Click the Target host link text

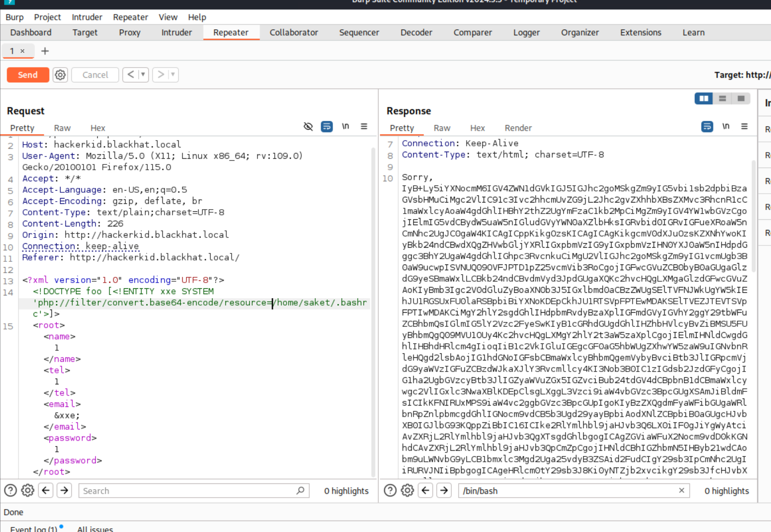(x=743, y=75)
